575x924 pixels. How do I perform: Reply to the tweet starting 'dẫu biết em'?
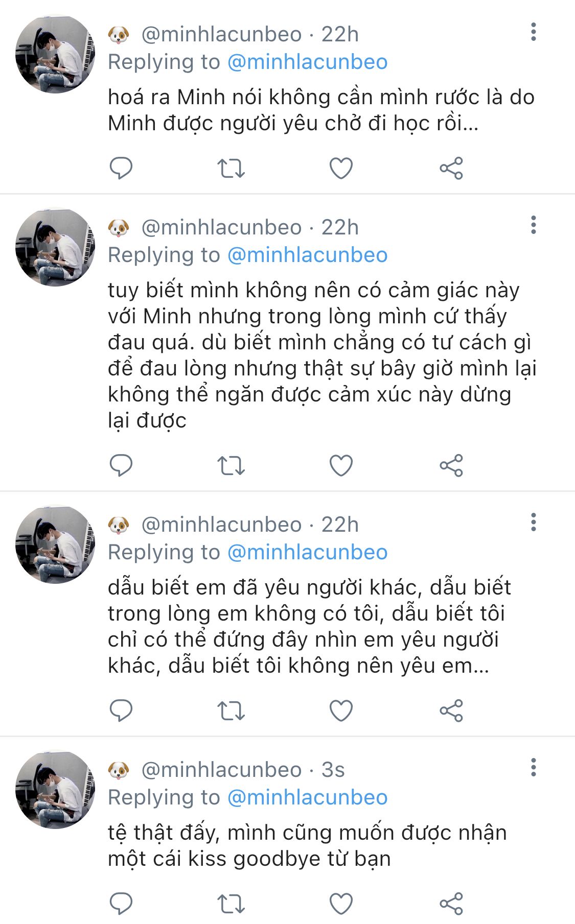121,710
